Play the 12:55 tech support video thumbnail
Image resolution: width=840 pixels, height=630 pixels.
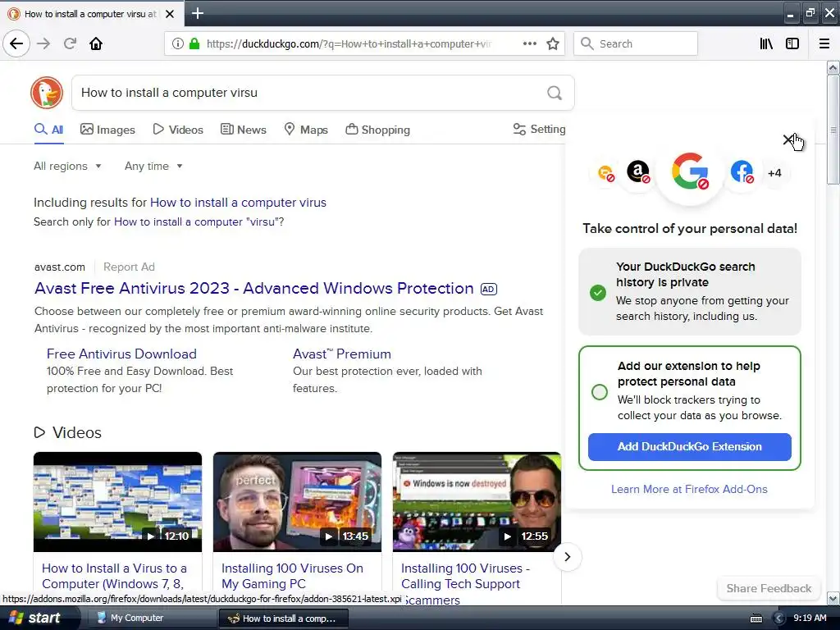coord(477,502)
